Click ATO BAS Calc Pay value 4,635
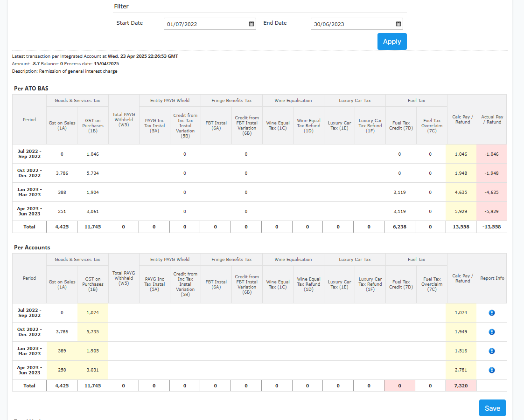 461,193
